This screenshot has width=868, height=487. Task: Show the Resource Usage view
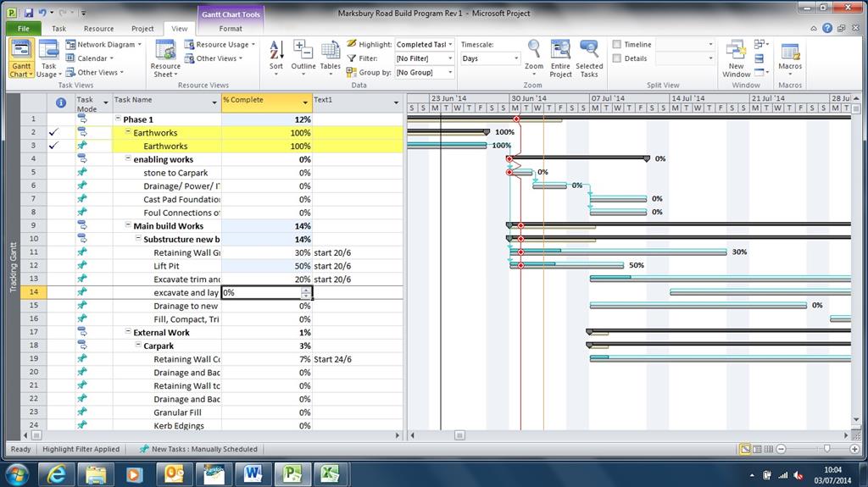pos(220,44)
